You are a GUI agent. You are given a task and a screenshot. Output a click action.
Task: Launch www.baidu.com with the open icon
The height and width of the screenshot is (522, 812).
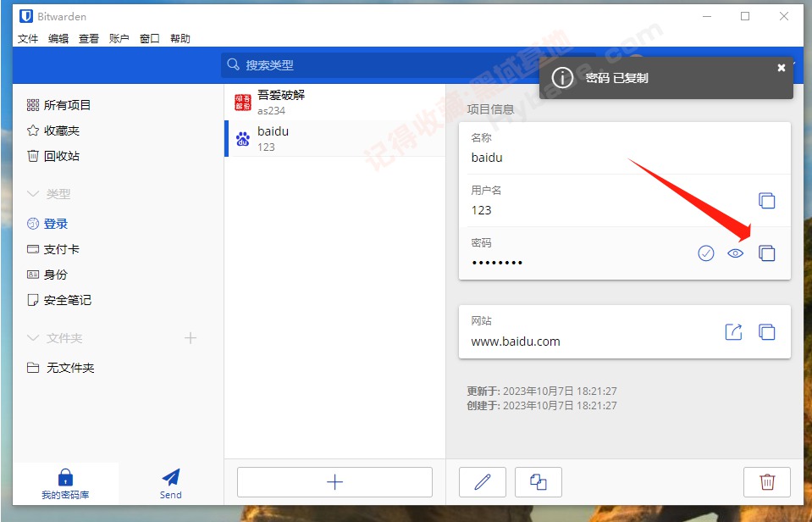[733, 331]
